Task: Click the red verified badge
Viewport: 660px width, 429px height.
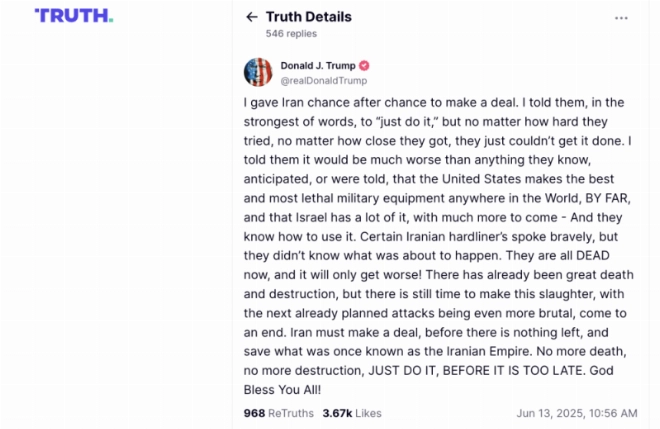Action: tap(364, 66)
